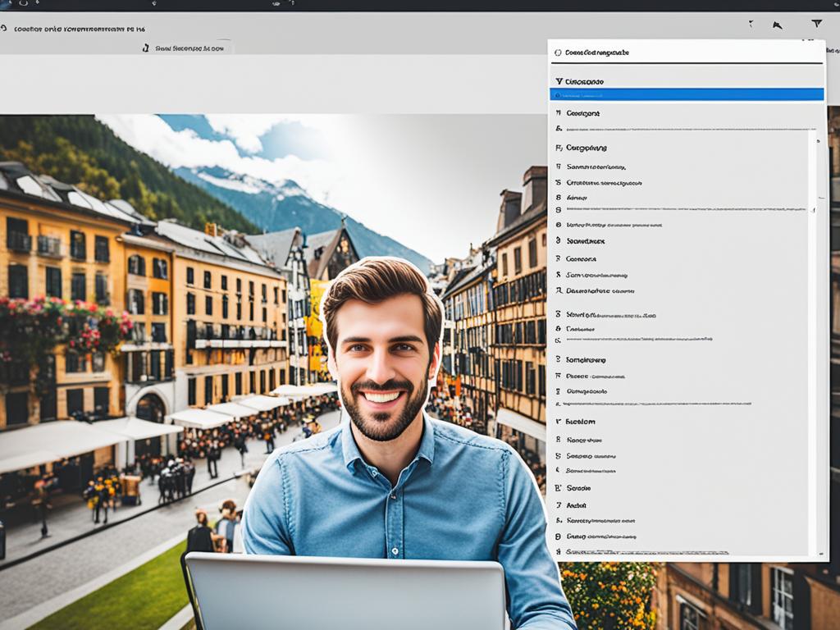
Task: Click the app icon beside the window title
Action: coord(4,29)
